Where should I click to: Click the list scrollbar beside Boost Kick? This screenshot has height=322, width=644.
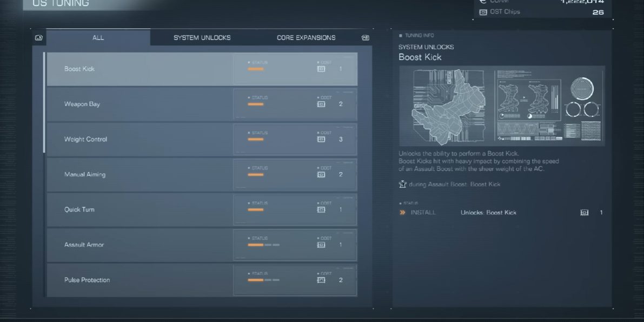pos(44,103)
